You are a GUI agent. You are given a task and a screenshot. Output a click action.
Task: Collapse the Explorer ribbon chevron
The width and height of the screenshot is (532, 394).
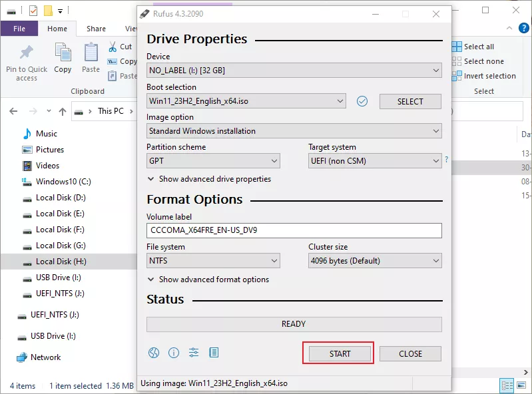click(x=509, y=28)
